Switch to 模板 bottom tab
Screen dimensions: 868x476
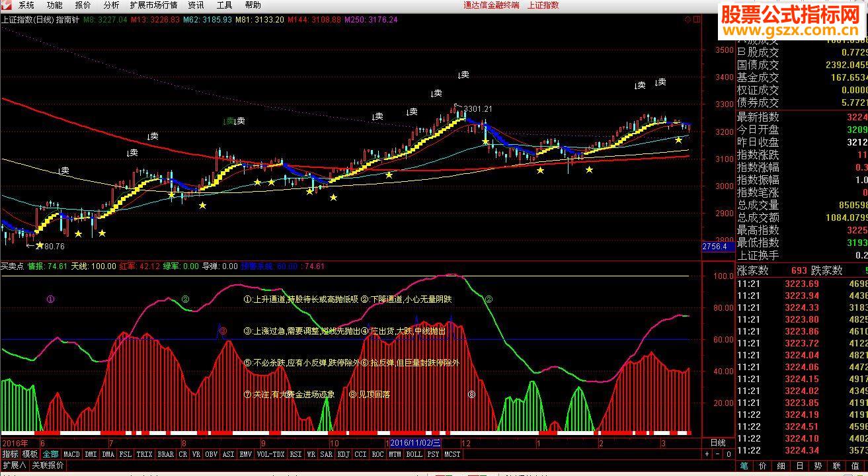[x=30, y=454]
